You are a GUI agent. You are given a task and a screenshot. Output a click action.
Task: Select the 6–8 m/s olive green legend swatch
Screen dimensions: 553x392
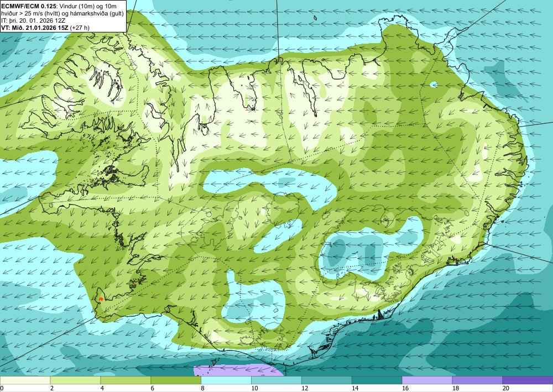coord(176,380)
